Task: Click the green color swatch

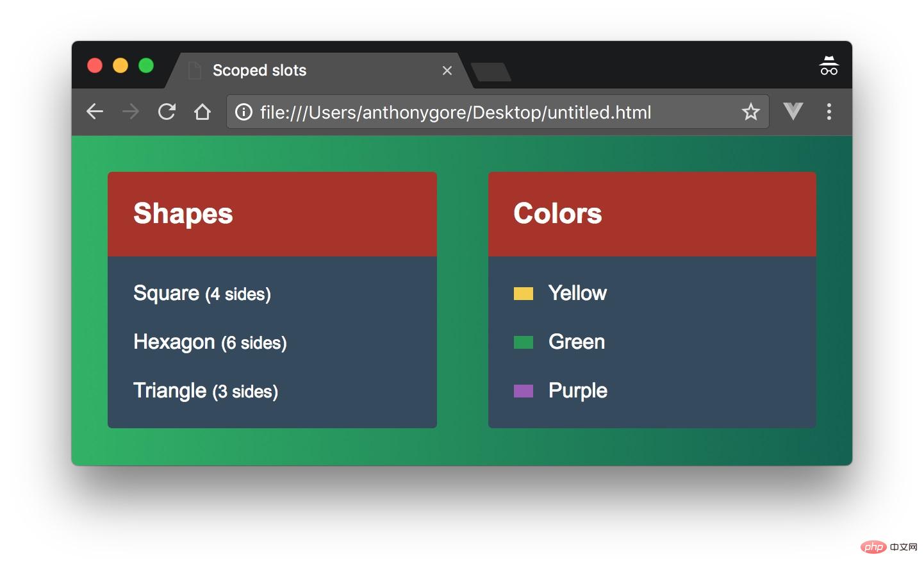Action: point(524,342)
